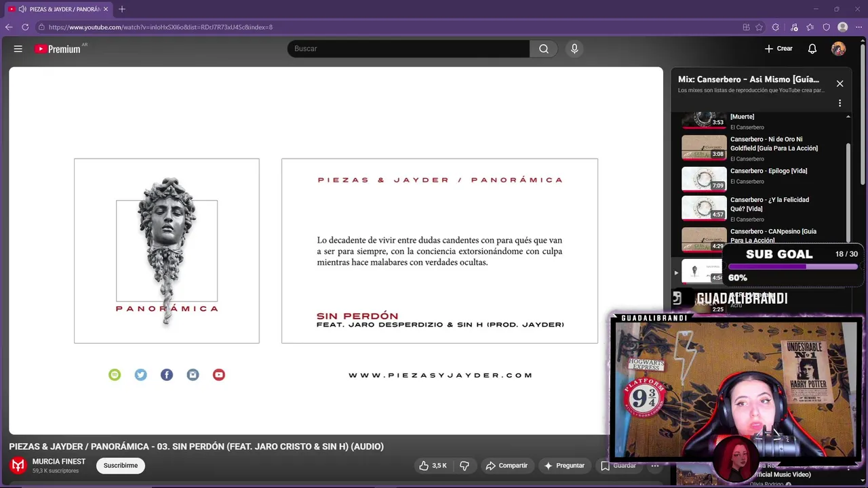Subscribe to MURCIA FINEST with Suscribirme
The image size is (868, 488).
pyautogui.click(x=121, y=466)
